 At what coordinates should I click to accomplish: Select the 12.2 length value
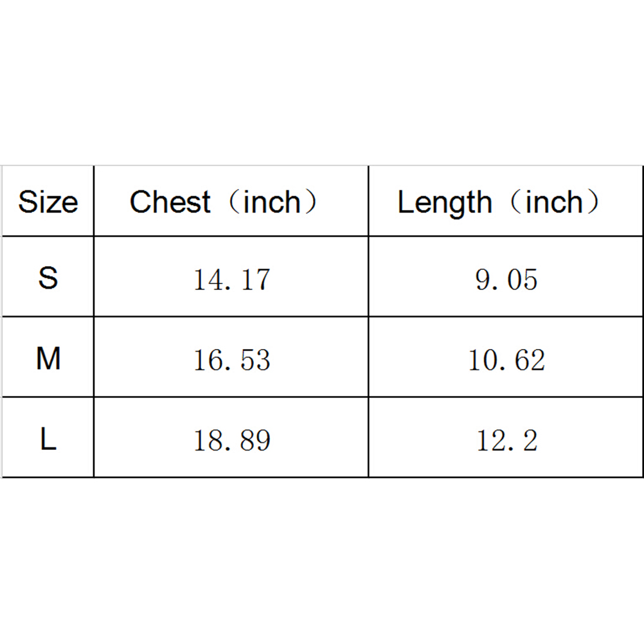[x=506, y=441]
